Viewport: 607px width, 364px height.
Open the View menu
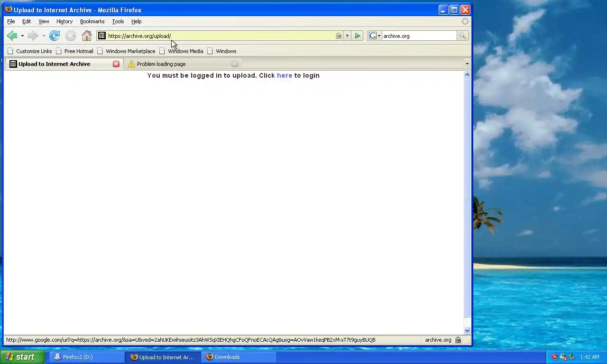(x=44, y=21)
